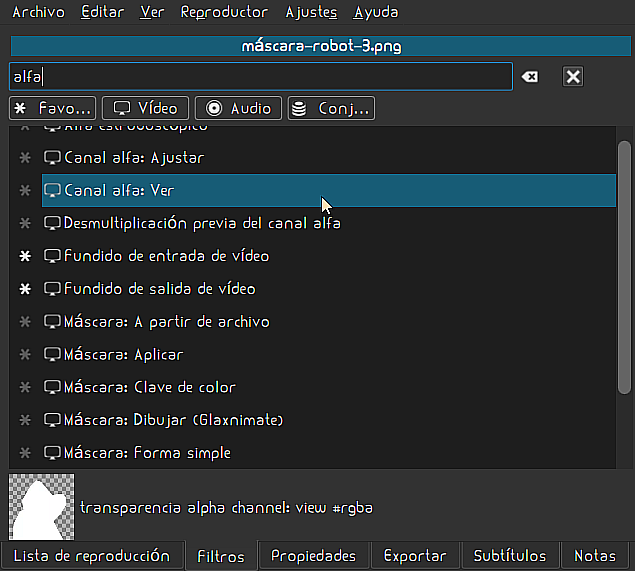Show the Favoritos filter category
The height and width of the screenshot is (571, 635).
54,108
